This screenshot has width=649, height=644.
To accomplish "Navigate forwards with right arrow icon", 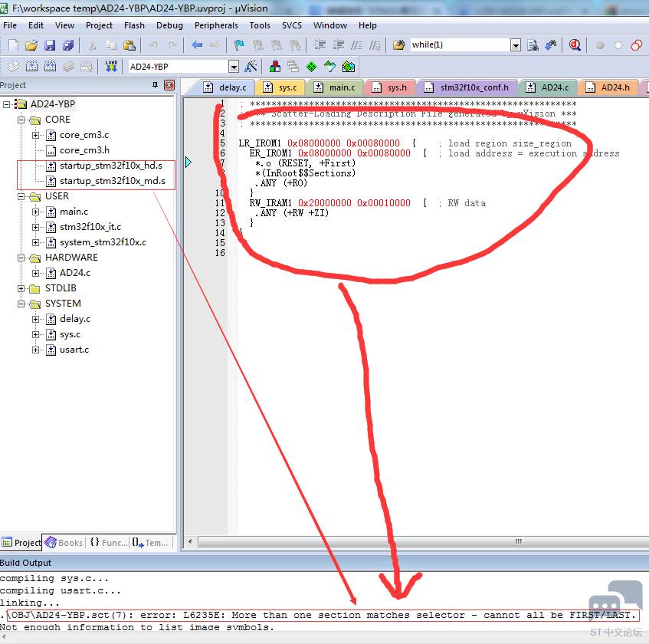I will (215, 45).
